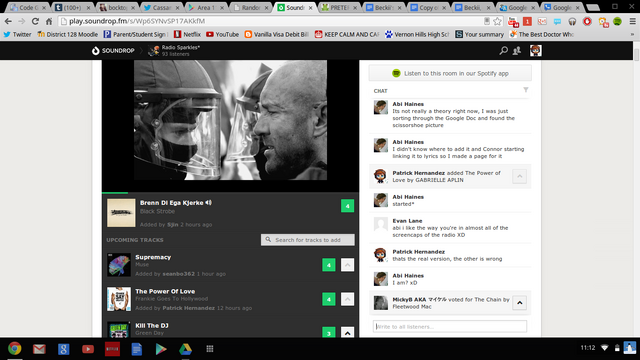Open Google Drive from the taskbar
Screen dimensions: 640x360
(185, 349)
